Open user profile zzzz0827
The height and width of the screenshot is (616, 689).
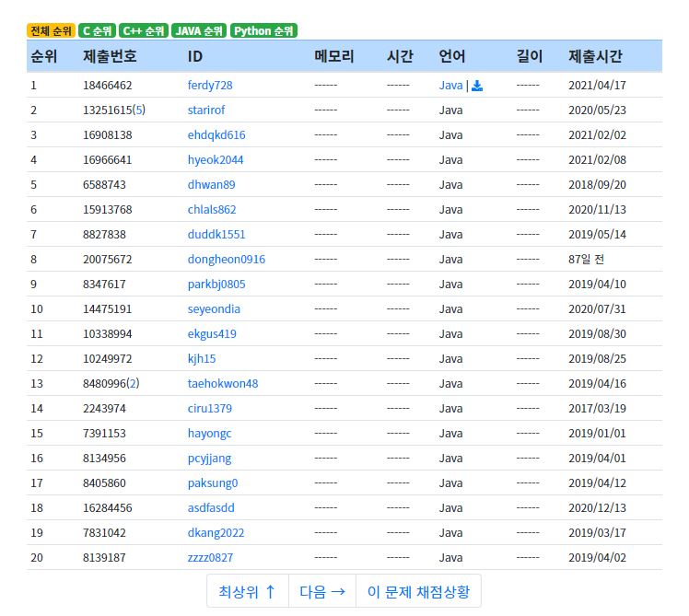click(x=210, y=558)
